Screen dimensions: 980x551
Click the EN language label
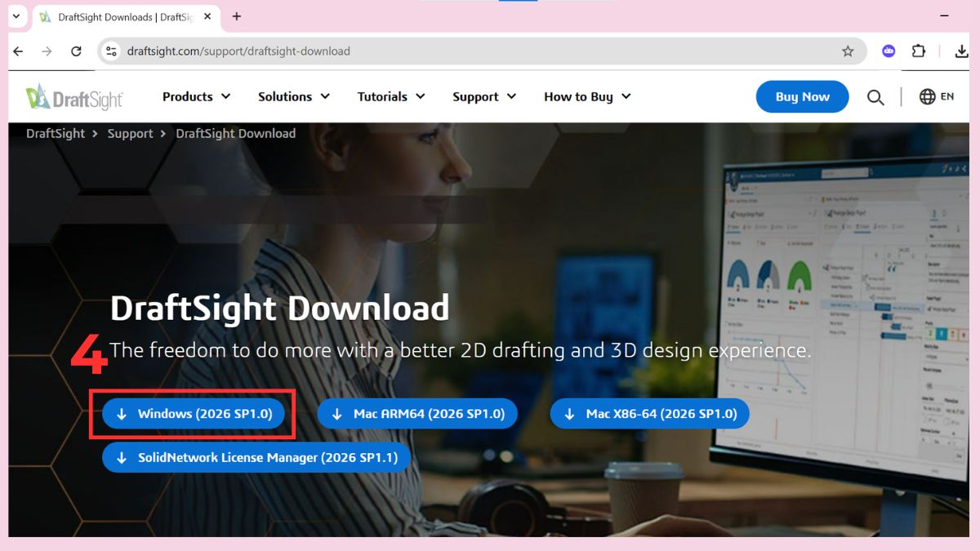pos(947,96)
